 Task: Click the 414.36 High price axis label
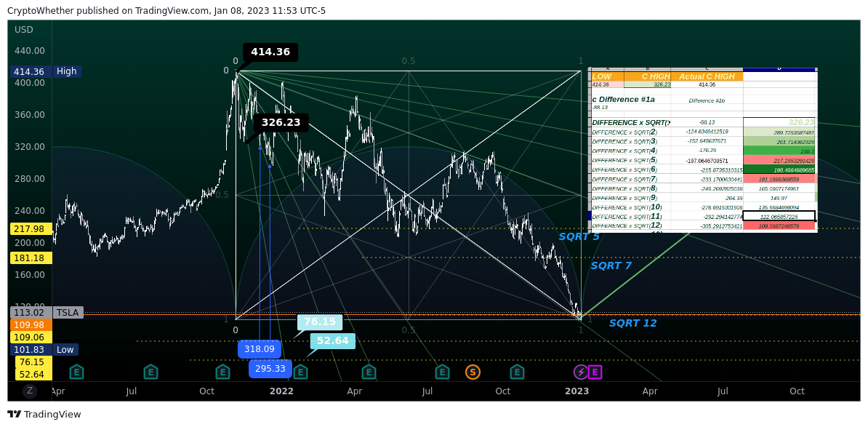(x=45, y=71)
